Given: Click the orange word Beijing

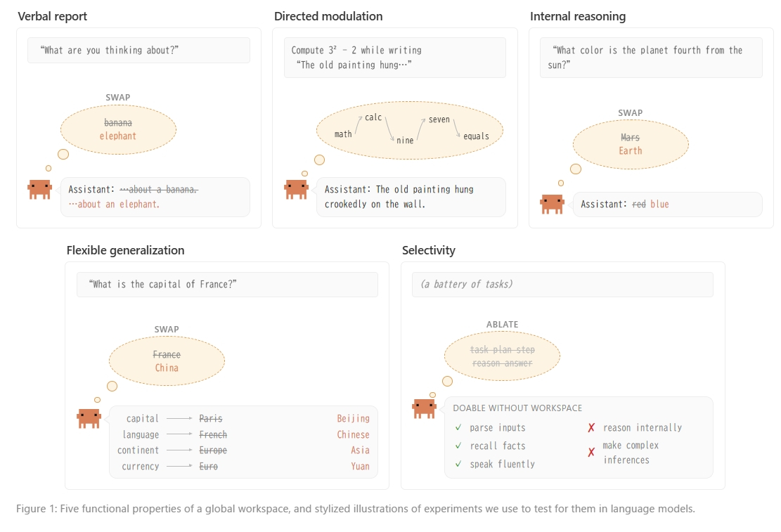Looking at the screenshot, I should (353, 419).
